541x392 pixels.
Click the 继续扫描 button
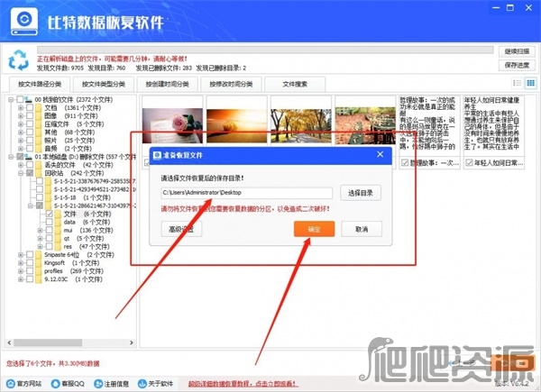pyautogui.click(x=517, y=51)
